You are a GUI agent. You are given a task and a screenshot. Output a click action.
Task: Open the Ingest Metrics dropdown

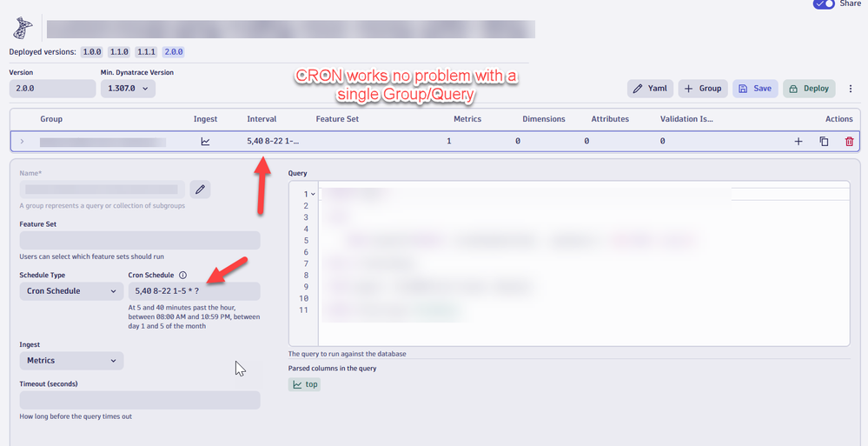click(71, 361)
